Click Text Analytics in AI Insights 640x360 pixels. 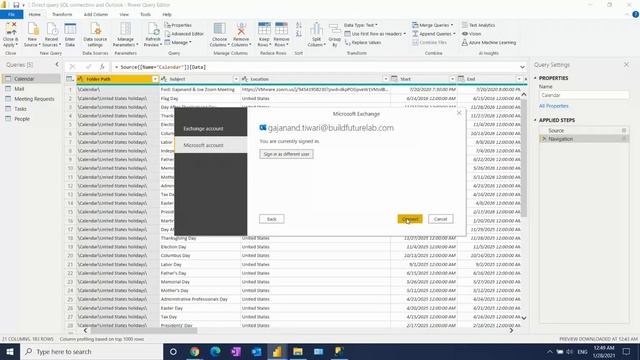478,25
